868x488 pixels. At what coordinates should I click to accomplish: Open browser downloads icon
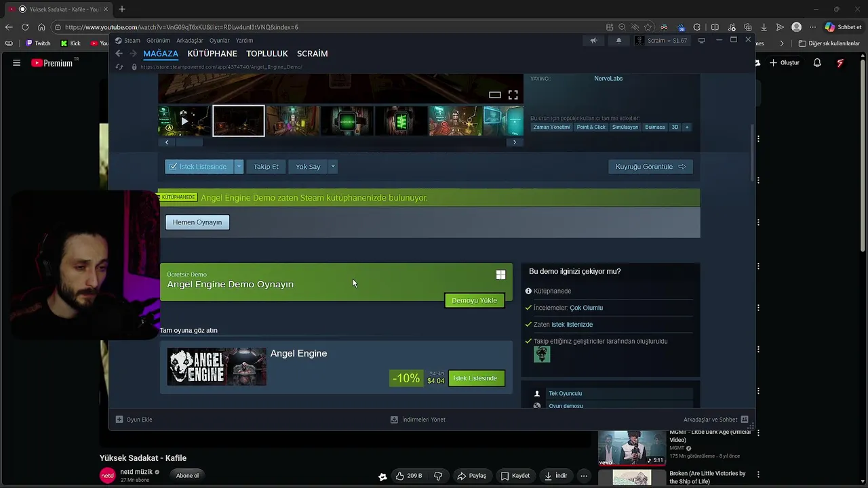(764, 27)
